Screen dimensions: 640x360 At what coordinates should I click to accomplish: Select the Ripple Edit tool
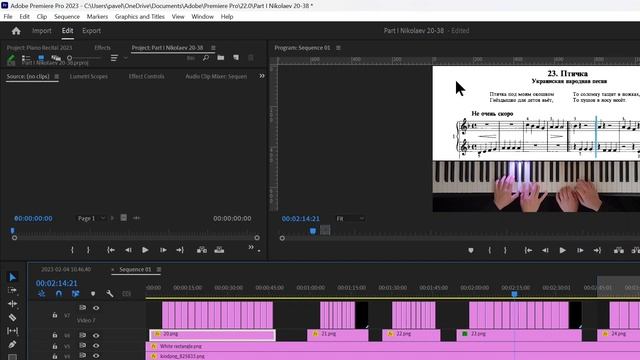pyautogui.click(x=12, y=304)
